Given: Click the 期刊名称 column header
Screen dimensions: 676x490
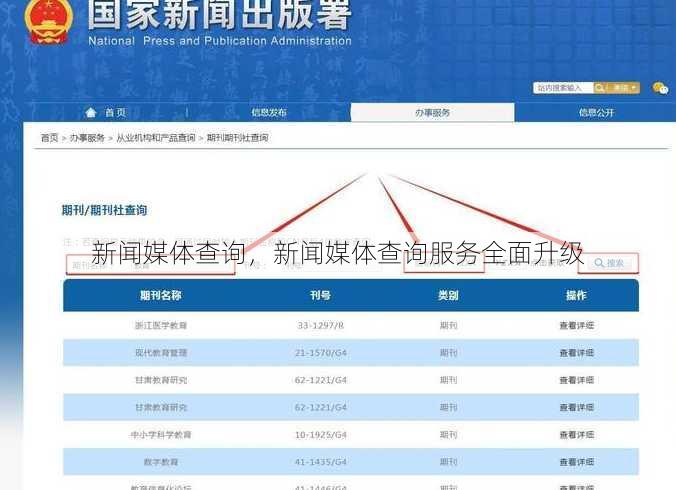Looking at the screenshot, I should coord(160,296).
